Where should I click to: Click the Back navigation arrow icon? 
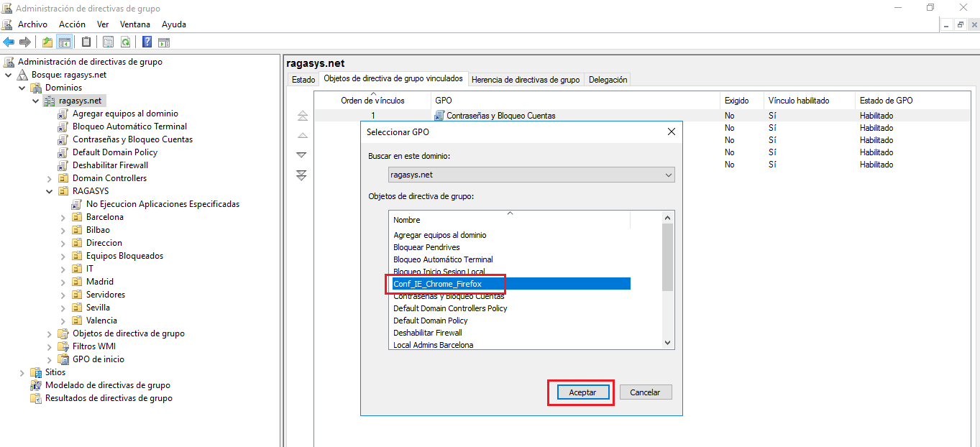[9, 42]
